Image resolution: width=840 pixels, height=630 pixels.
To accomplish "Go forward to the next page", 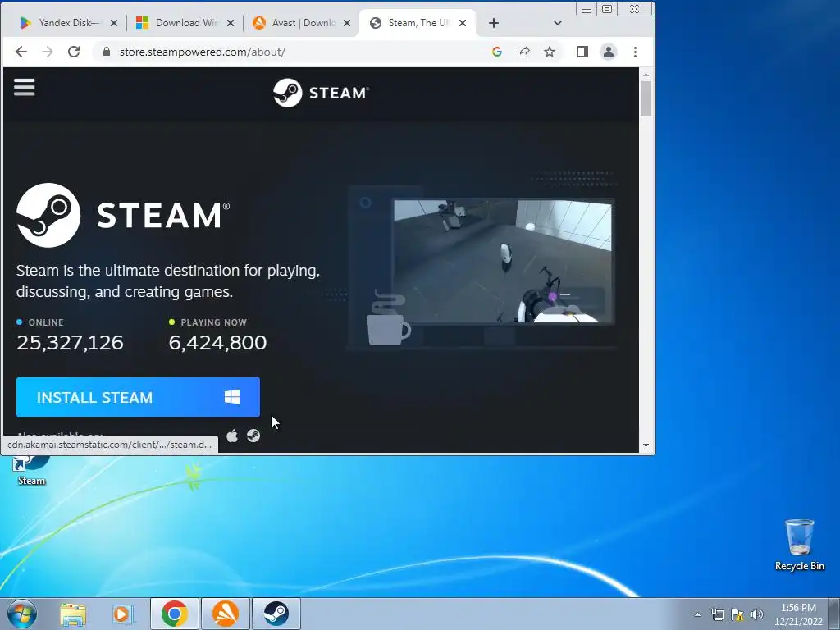I will click(x=48, y=52).
